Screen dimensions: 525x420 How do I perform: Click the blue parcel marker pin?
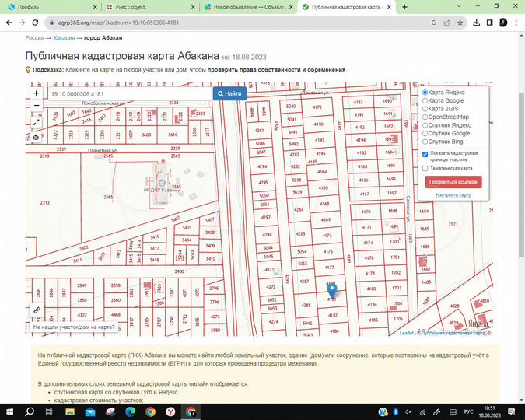(x=332, y=292)
